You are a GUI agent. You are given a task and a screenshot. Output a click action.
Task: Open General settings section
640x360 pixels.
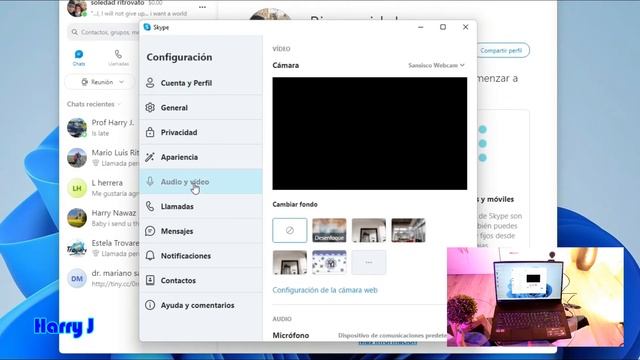[201, 108]
